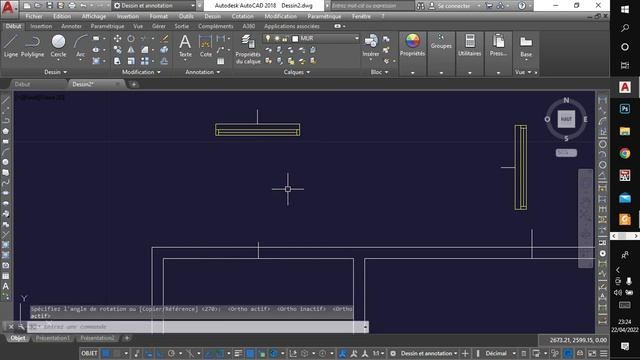Screen dimensions: 640x360
Task: Click the Open file icon in quick access toolbar
Action: click(x=38, y=6)
